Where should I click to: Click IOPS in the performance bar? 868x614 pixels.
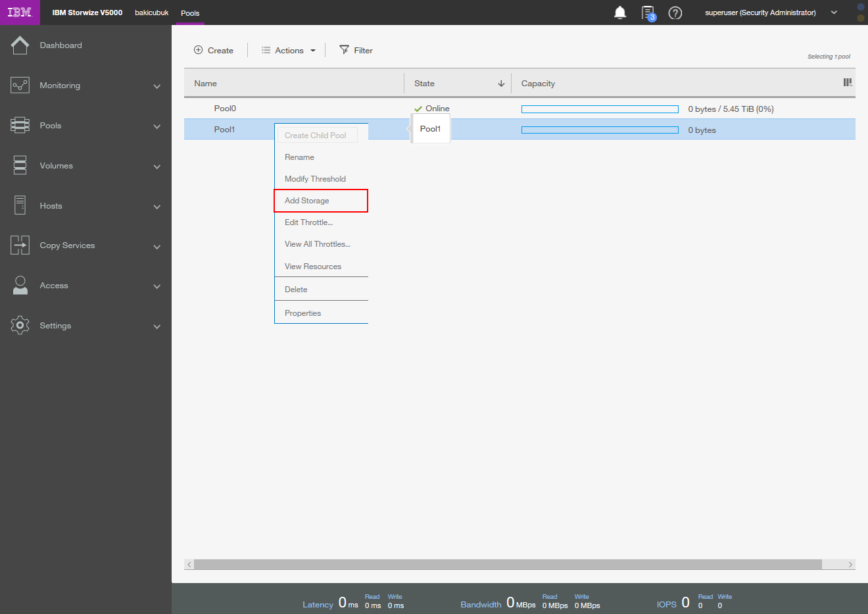(x=666, y=605)
